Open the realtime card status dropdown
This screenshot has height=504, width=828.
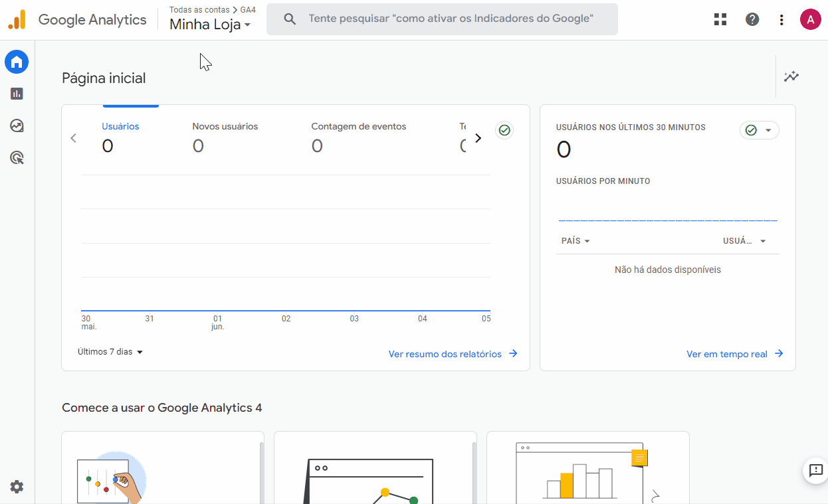coord(759,130)
